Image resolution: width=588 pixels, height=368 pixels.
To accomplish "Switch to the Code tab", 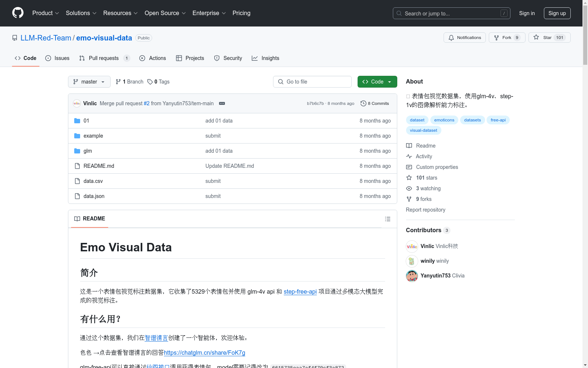I will (x=25, y=58).
